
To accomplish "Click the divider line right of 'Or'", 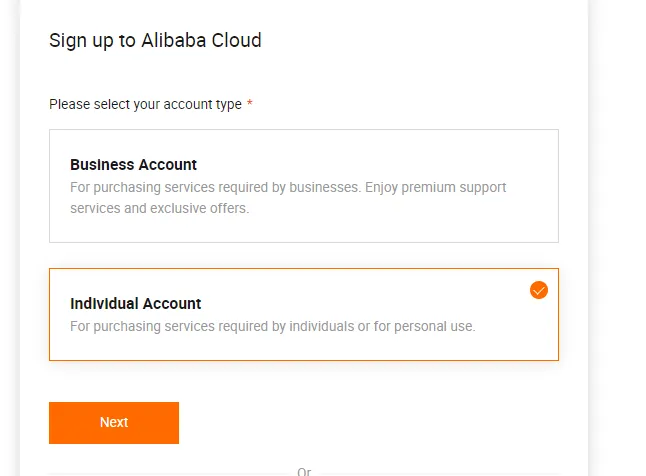I will pyautogui.click(x=440, y=472).
